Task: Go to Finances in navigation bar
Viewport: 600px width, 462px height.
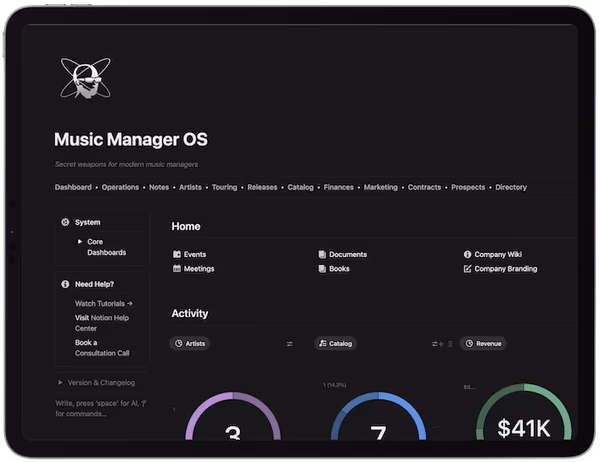Action: pyautogui.click(x=339, y=187)
